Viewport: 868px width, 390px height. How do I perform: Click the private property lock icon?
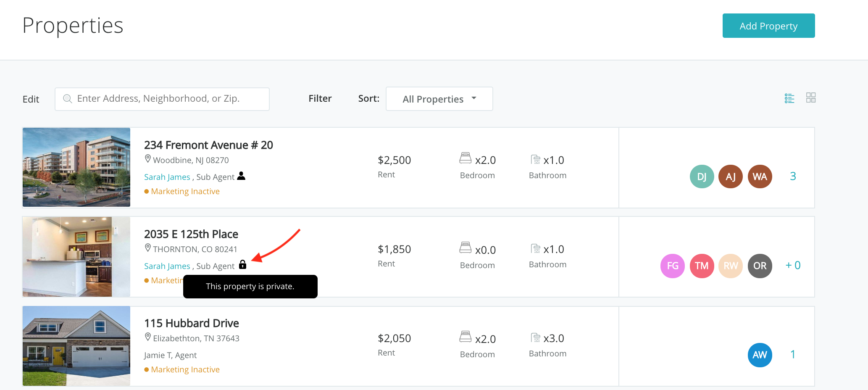tap(242, 265)
